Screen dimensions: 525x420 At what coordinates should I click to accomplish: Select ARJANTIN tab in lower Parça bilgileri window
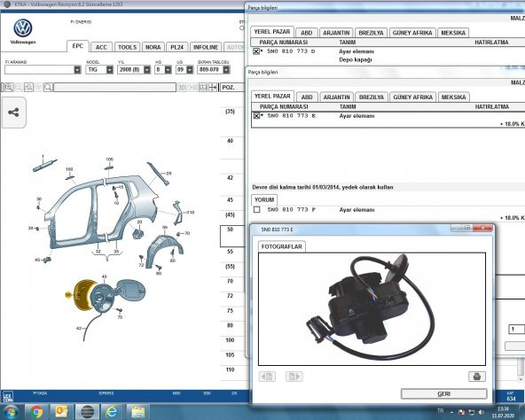click(x=336, y=97)
